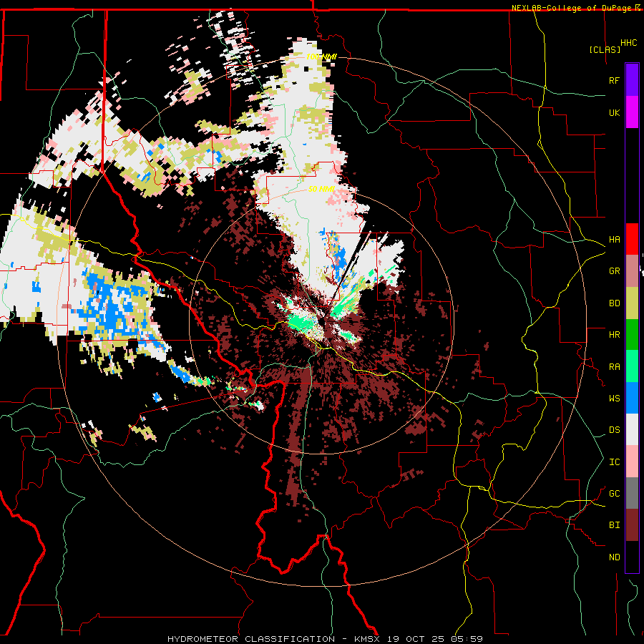644x644 pixels.
Task: Click the olive BD legend swatch
Action: [x=632, y=303]
